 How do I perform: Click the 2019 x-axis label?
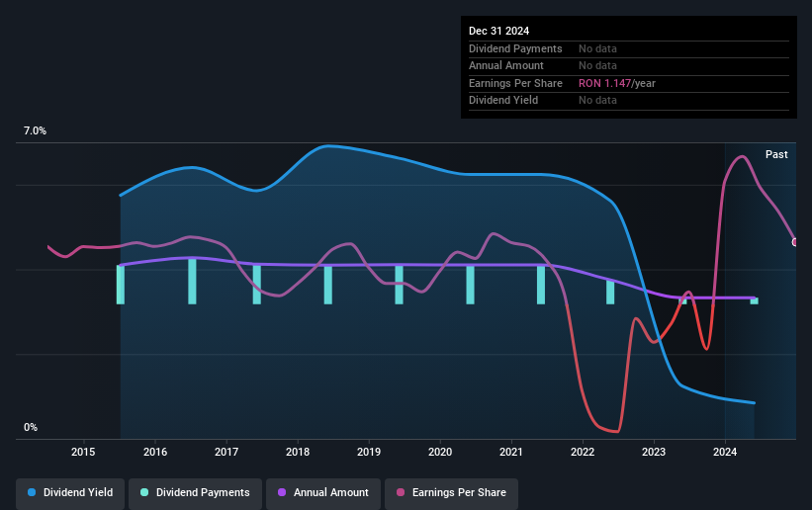click(x=369, y=452)
